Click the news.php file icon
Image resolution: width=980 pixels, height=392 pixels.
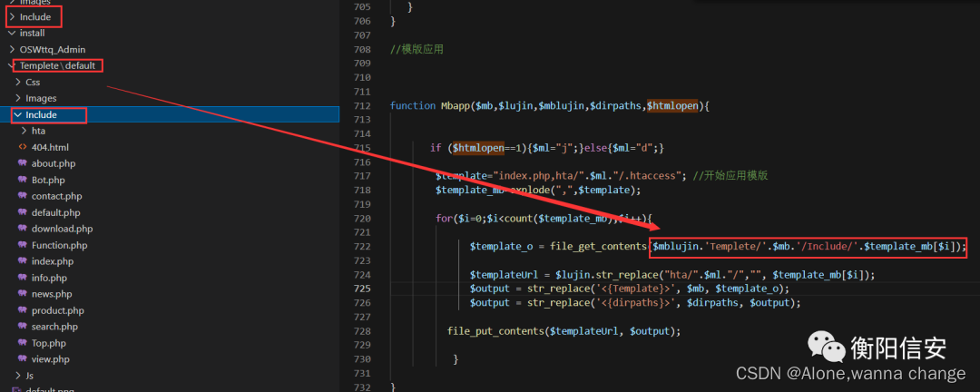click(x=23, y=294)
